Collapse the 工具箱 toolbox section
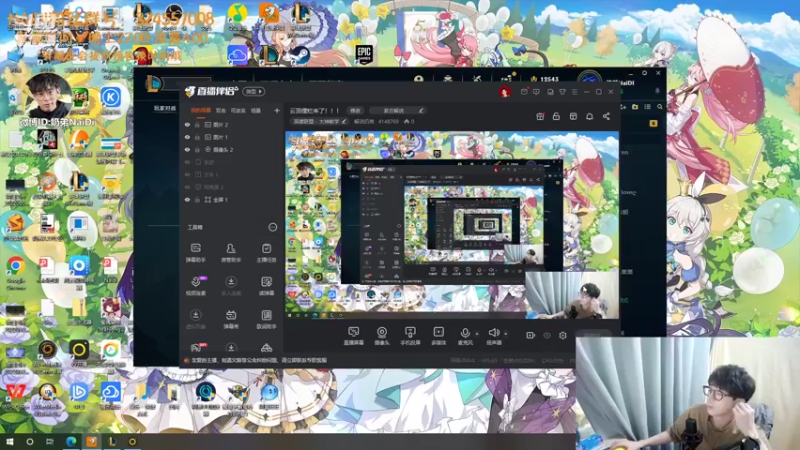 point(273,227)
